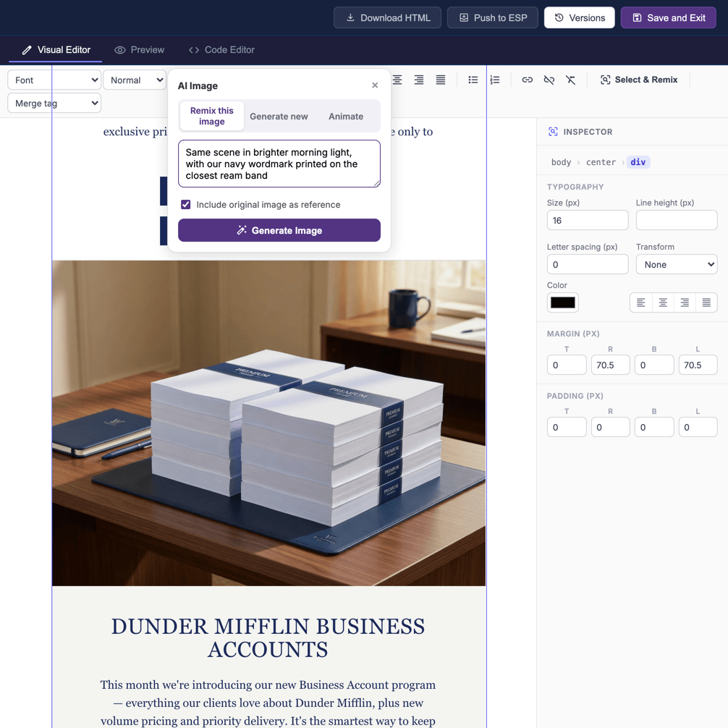Viewport: 728px width, 728px height.
Task: Click the unlink icon
Action: point(549,80)
